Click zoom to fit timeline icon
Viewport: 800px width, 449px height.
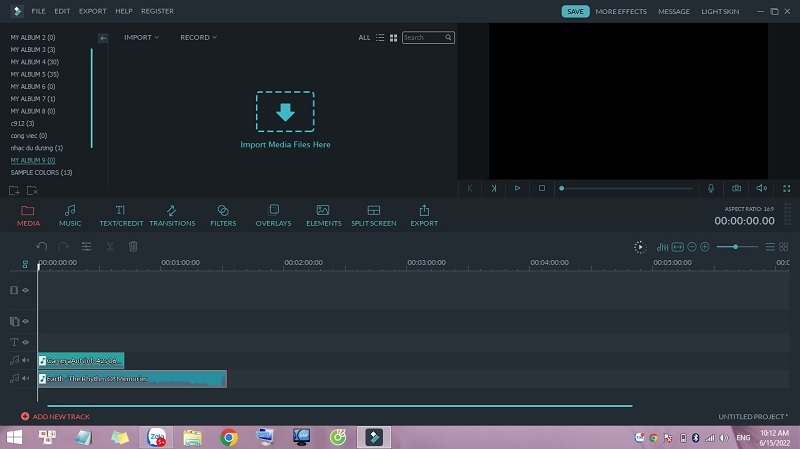pyautogui.click(x=678, y=247)
